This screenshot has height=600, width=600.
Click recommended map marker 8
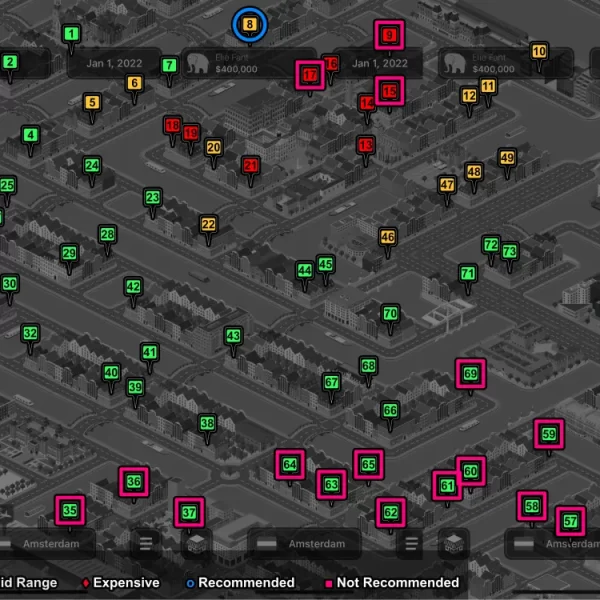pos(249,24)
